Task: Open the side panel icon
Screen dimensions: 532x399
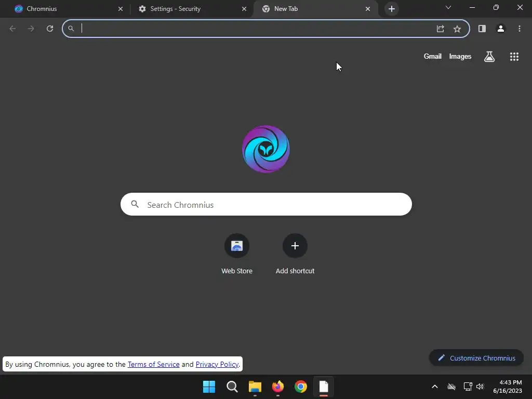Action: point(482,29)
